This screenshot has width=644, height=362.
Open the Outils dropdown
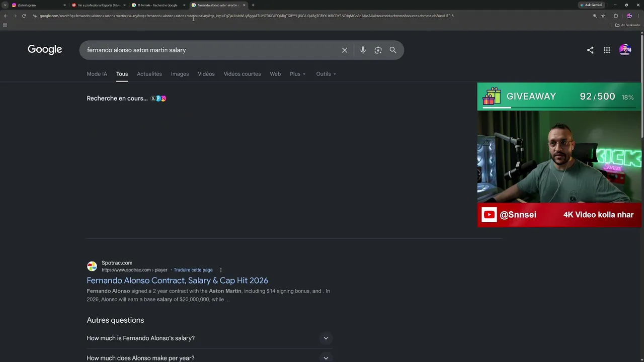pos(326,74)
